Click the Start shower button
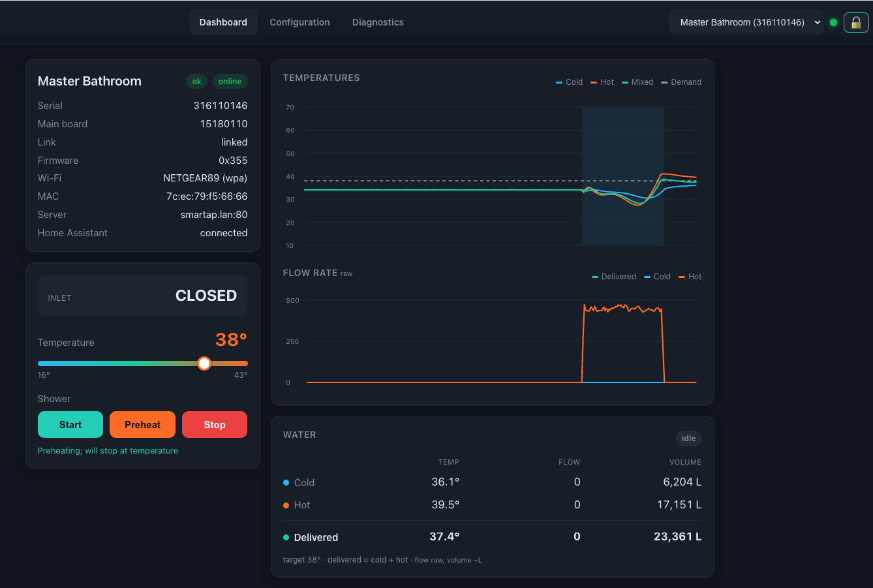873x588 pixels. tap(70, 425)
